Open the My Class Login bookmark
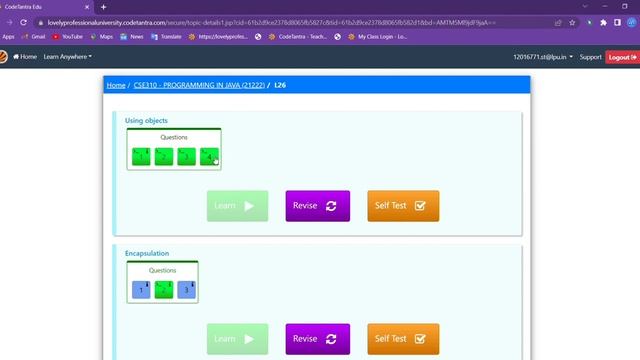640x360 pixels. pyautogui.click(x=377, y=37)
